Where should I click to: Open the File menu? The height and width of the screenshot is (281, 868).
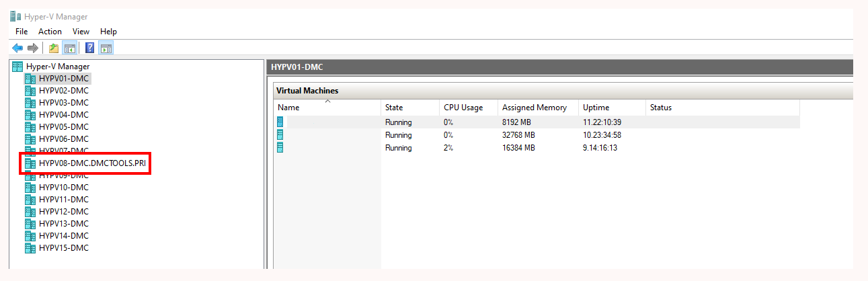click(x=22, y=32)
